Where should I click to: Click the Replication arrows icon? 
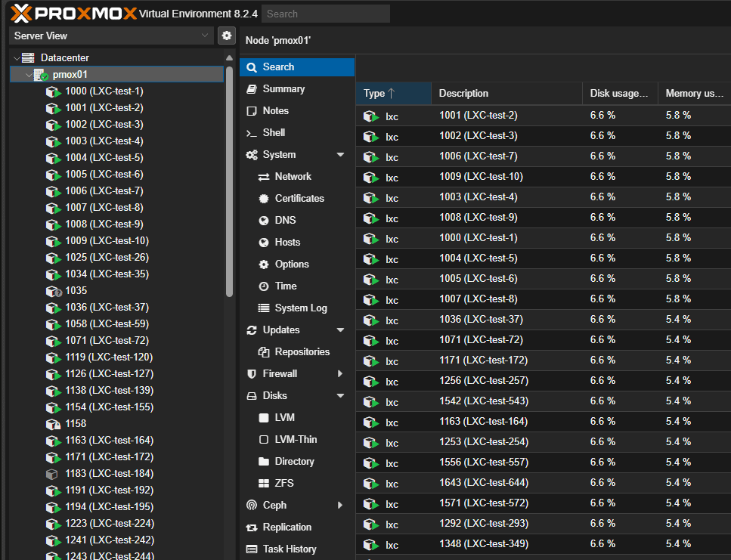coord(251,528)
